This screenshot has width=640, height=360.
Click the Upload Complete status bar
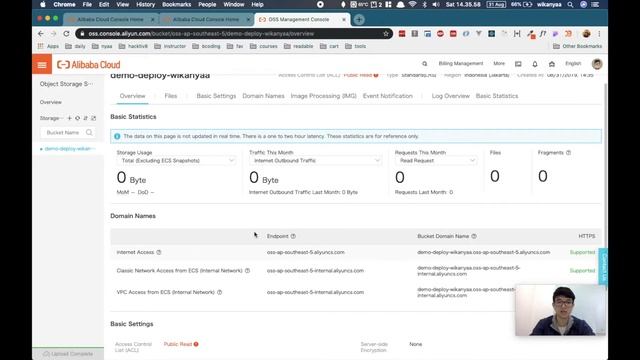[68, 354]
